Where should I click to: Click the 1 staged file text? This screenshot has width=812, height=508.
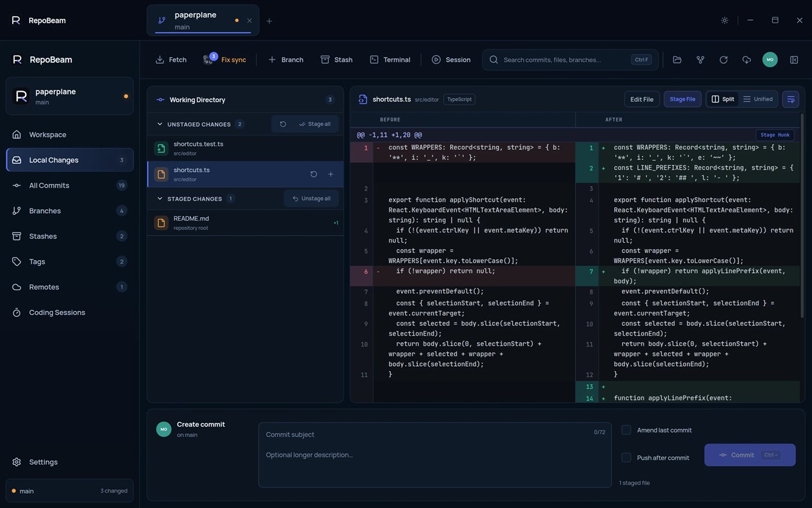(x=635, y=483)
